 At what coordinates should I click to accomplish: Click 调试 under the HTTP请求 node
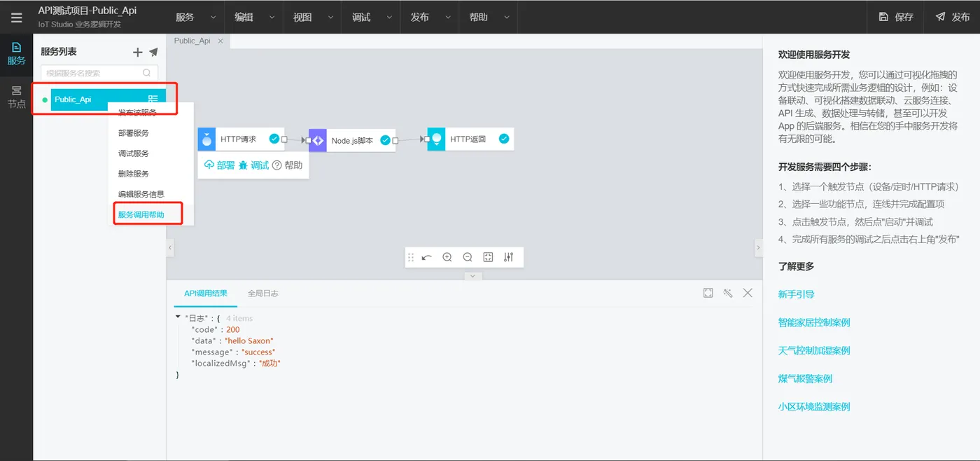[253, 165]
